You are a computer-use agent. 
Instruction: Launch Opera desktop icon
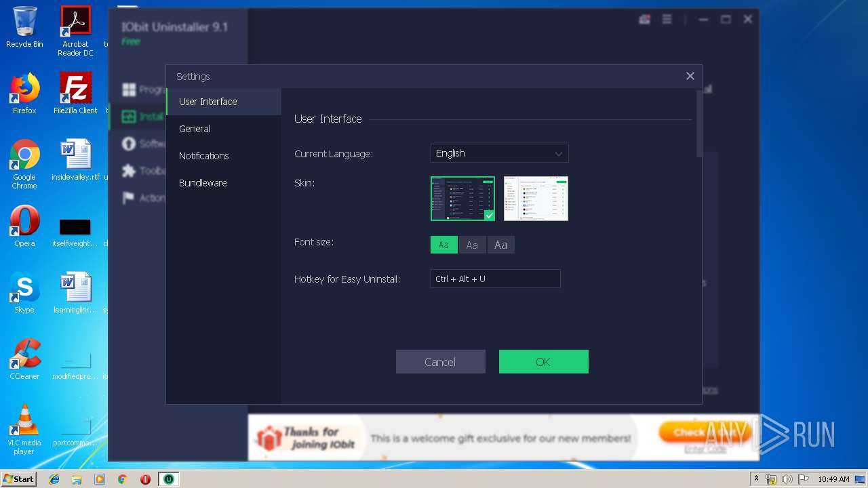pos(24,226)
